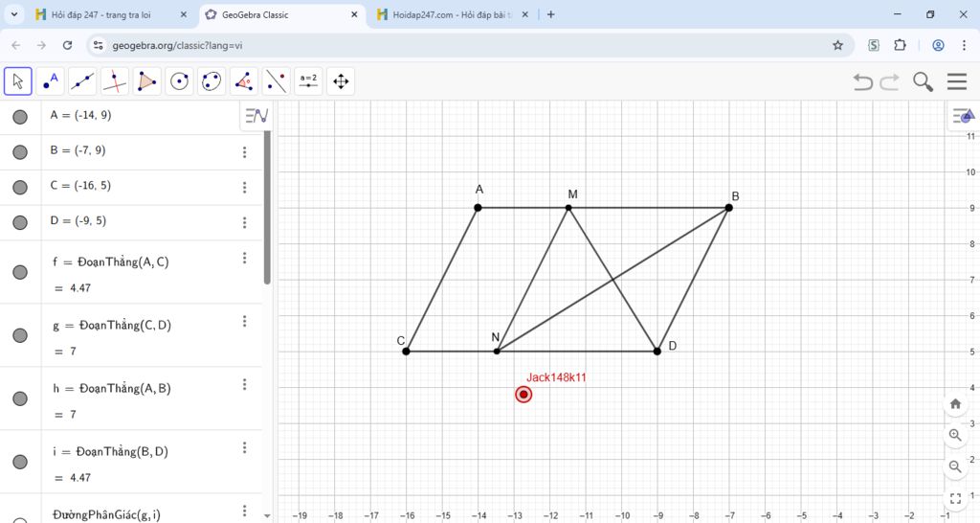Open more options for C = (-16, 5)
Screen dimensions: 980x523
click(244, 187)
